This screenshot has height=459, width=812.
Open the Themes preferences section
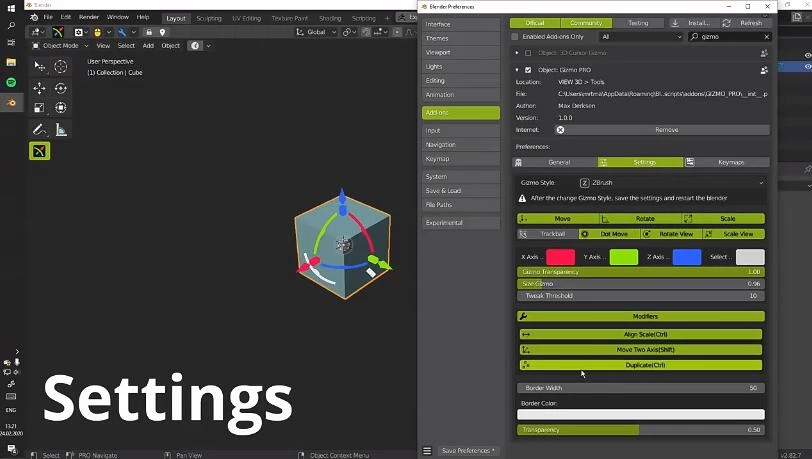[460, 38]
